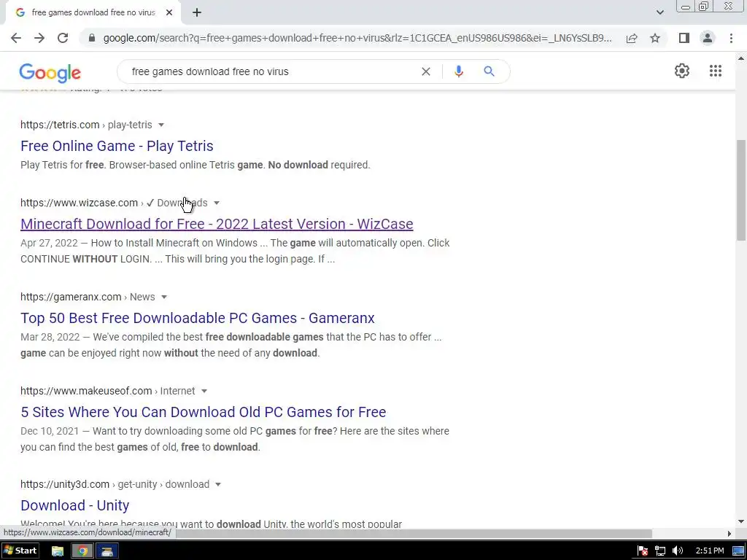Open the Chrome profile avatar
747x560 pixels.
[708, 38]
